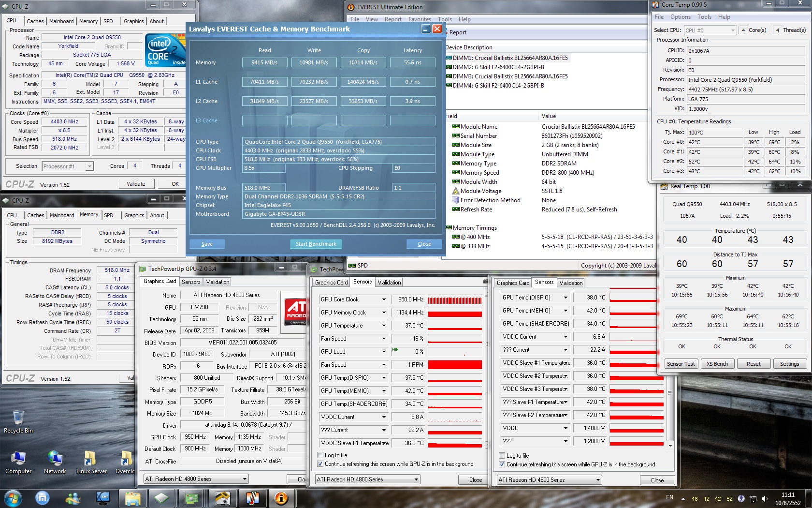The width and height of the screenshot is (812, 508).
Task: Enable Log to file in right GPU-Z
Action: [x=502, y=456]
